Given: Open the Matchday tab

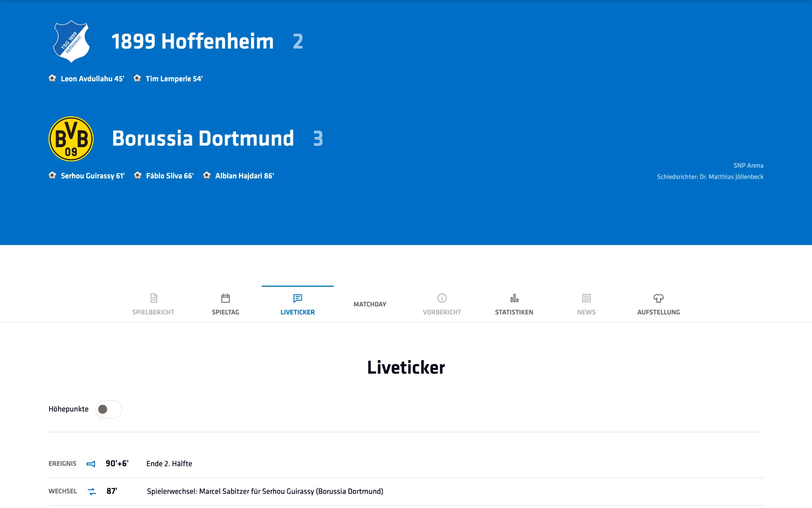Looking at the screenshot, I should (370, 304).
